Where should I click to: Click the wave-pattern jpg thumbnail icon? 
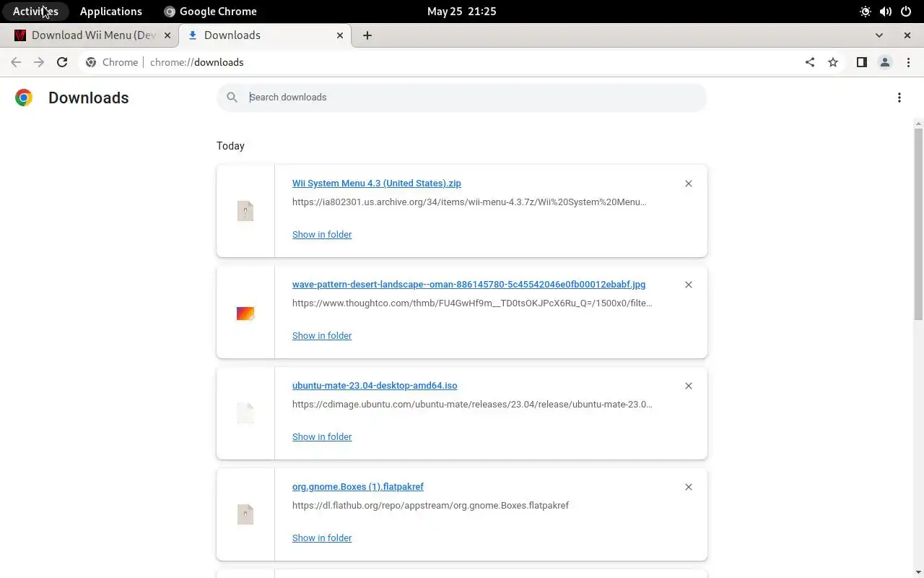coord(245,313)
